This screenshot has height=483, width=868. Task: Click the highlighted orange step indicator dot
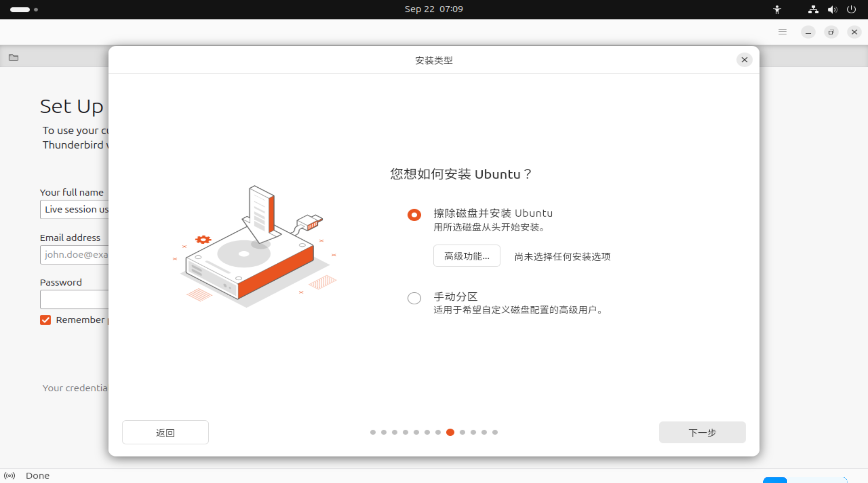coord(450,432)
